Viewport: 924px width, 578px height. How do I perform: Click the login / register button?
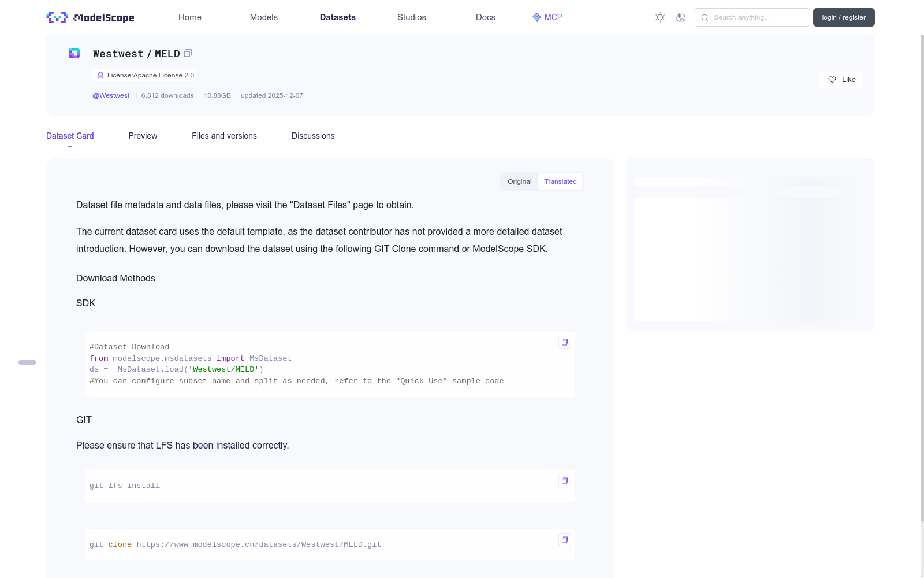tap(844, 17)
